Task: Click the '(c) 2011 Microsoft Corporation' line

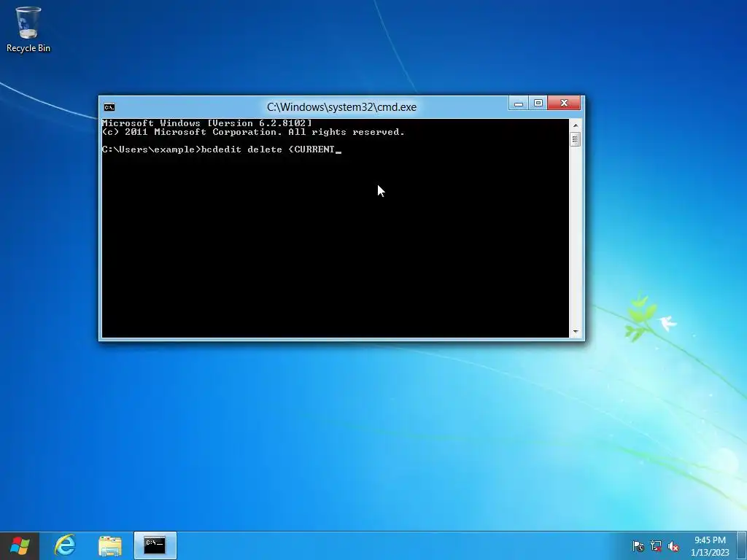Action: (253, 132)
